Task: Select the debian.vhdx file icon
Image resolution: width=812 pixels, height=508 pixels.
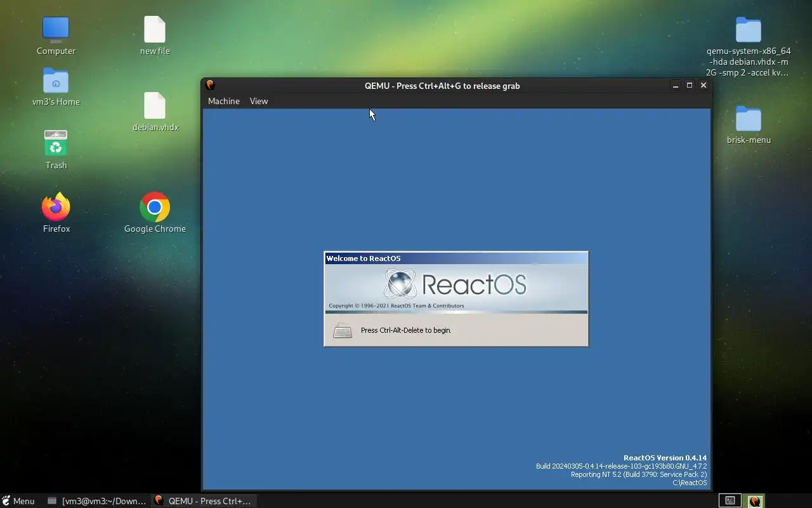Action: [x=155, y=105]
